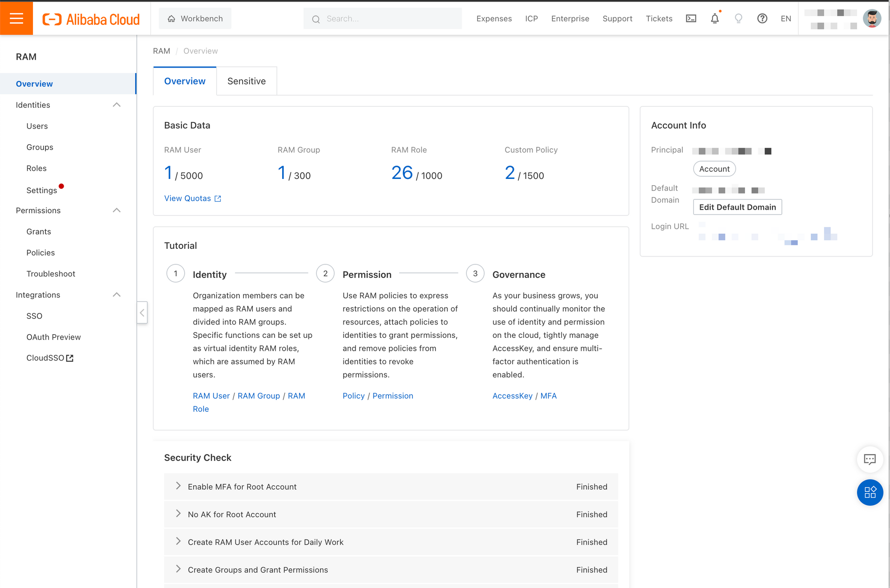
Task: Open the chat feedback bubble icon
Action: tap(870, 459)
